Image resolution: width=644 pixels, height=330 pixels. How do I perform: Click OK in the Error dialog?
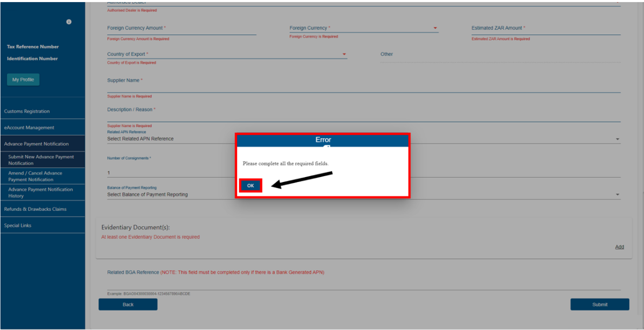tap(250, 186)
